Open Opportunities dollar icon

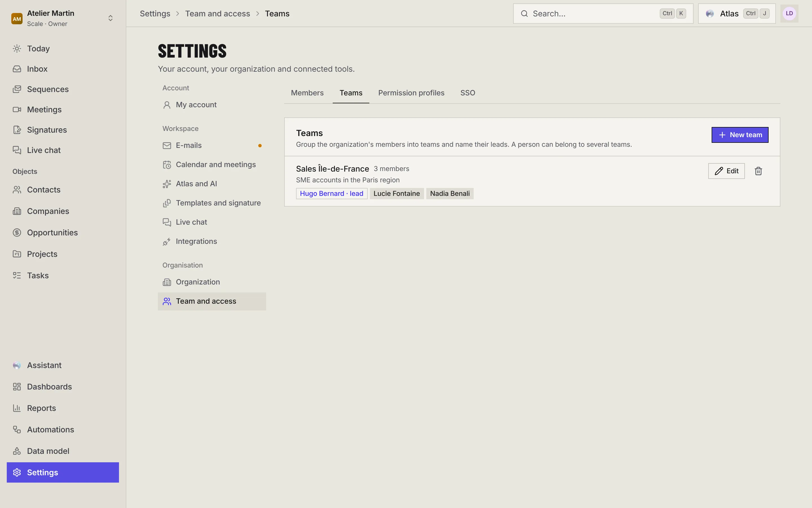17,233
